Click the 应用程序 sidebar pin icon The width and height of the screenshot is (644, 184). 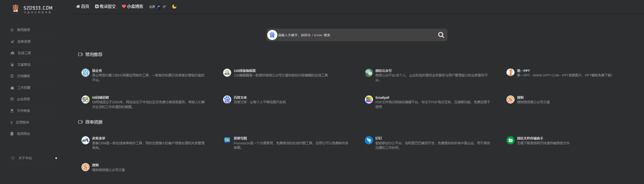pos(11,122)
